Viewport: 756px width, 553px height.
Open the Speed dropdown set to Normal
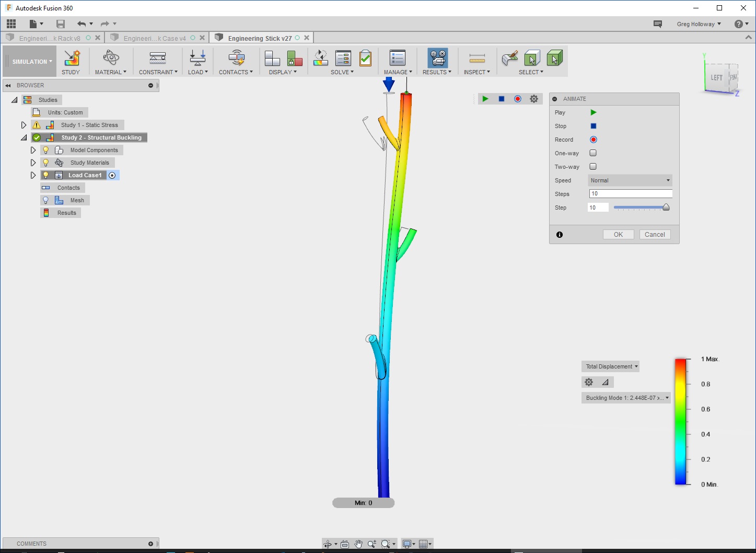click(630, 180)
